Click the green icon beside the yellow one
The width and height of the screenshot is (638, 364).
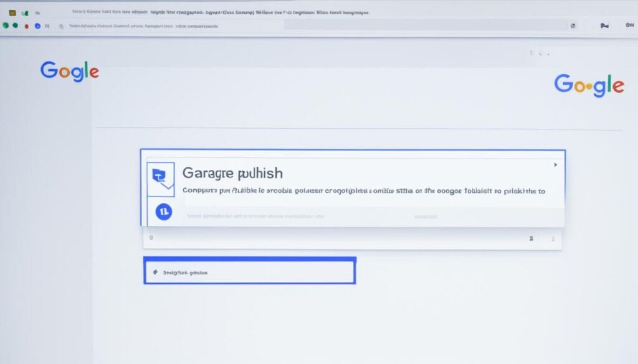25,13
